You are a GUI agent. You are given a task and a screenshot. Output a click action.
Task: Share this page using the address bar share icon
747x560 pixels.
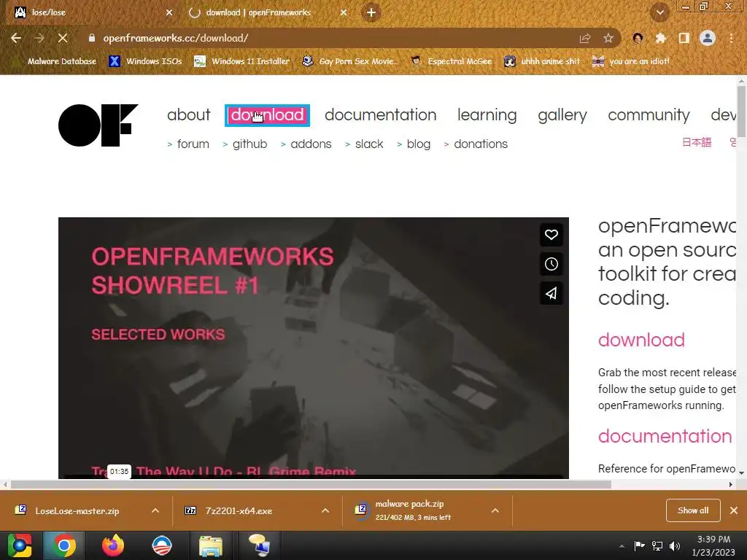click(x=585, y=38)
